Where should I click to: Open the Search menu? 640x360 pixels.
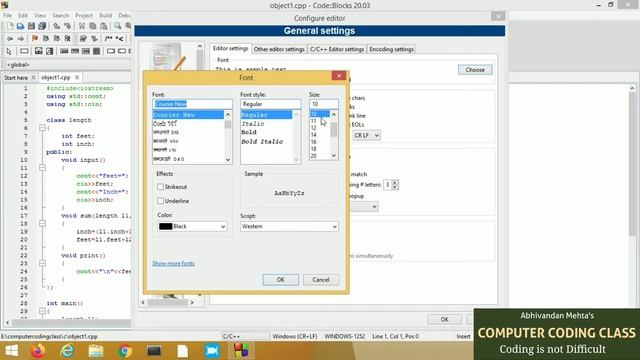[60, 16]
